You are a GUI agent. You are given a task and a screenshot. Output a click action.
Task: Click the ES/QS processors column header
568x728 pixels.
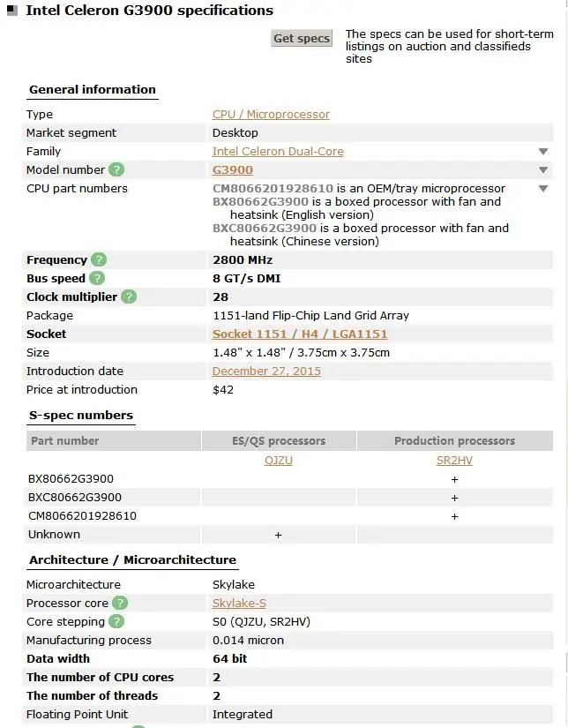[x=278, y=440]
